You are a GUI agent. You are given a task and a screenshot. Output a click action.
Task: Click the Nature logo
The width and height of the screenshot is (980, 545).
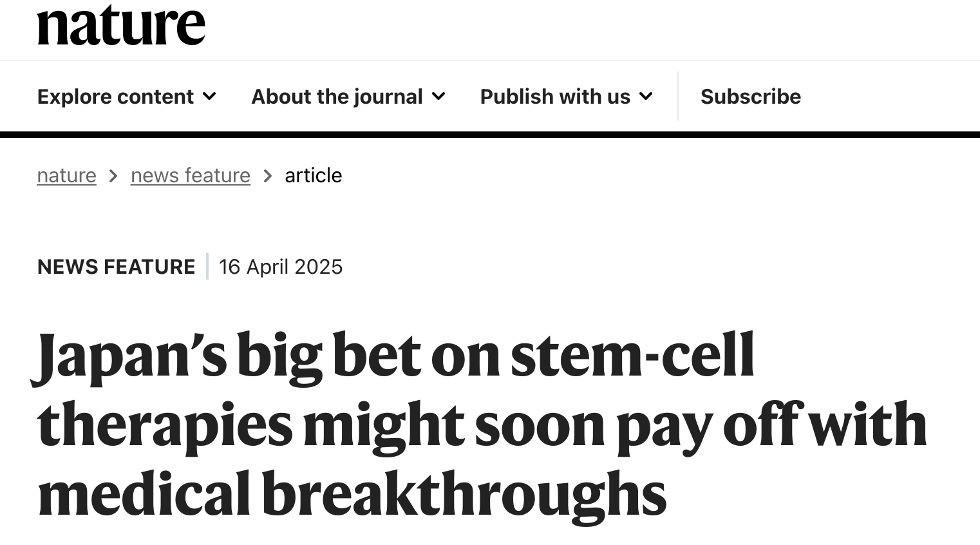[121, 26]
